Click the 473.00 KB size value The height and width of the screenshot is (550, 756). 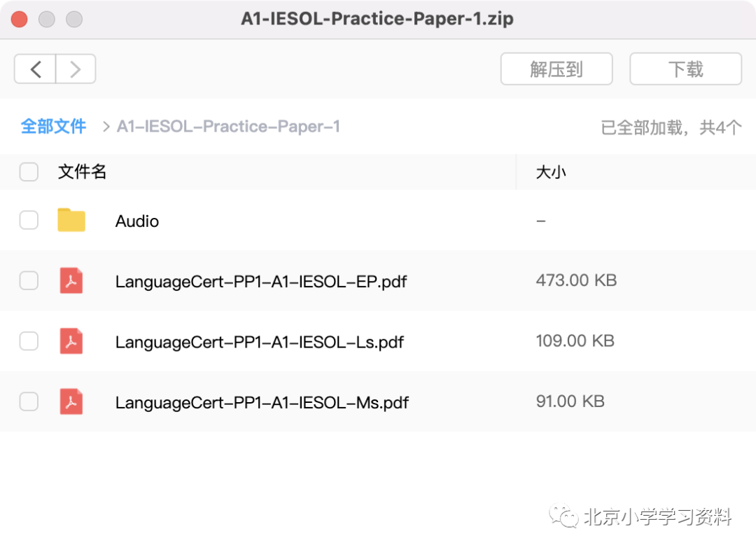(576, 280)
